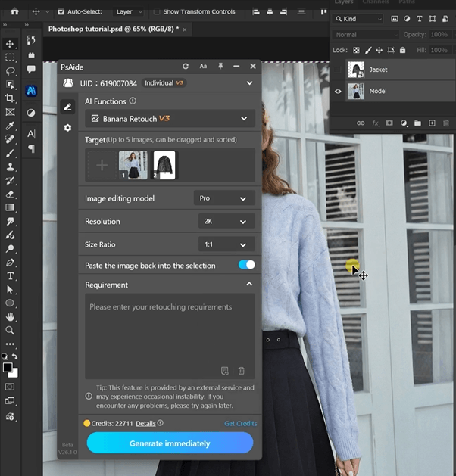Click Generate immediately button
This screenshot has width=456, height=476.
170,443
